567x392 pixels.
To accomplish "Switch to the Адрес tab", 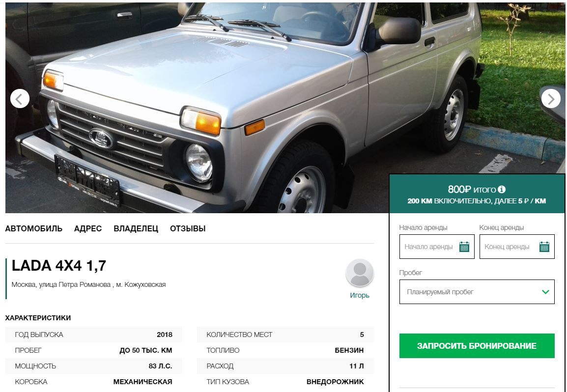I will tap(88, 228).
